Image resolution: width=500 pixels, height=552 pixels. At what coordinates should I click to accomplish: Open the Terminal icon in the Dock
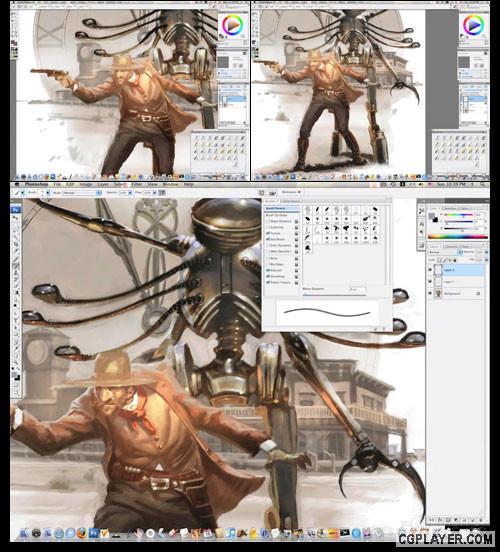tap(345, 533)
